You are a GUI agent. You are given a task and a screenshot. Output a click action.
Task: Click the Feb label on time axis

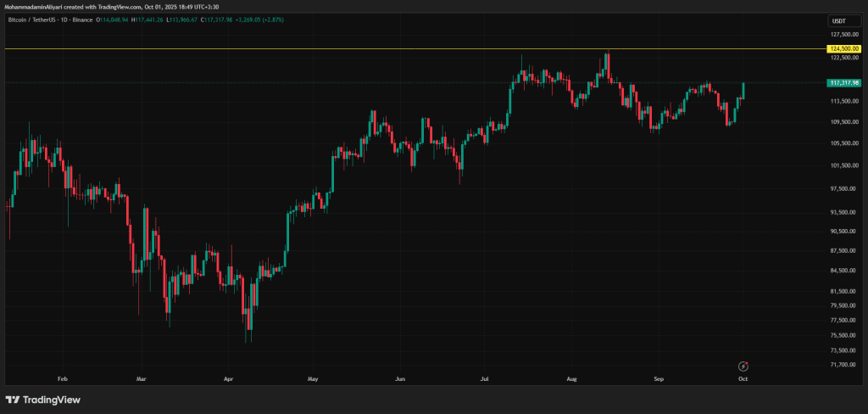click(x=62, y=379)
